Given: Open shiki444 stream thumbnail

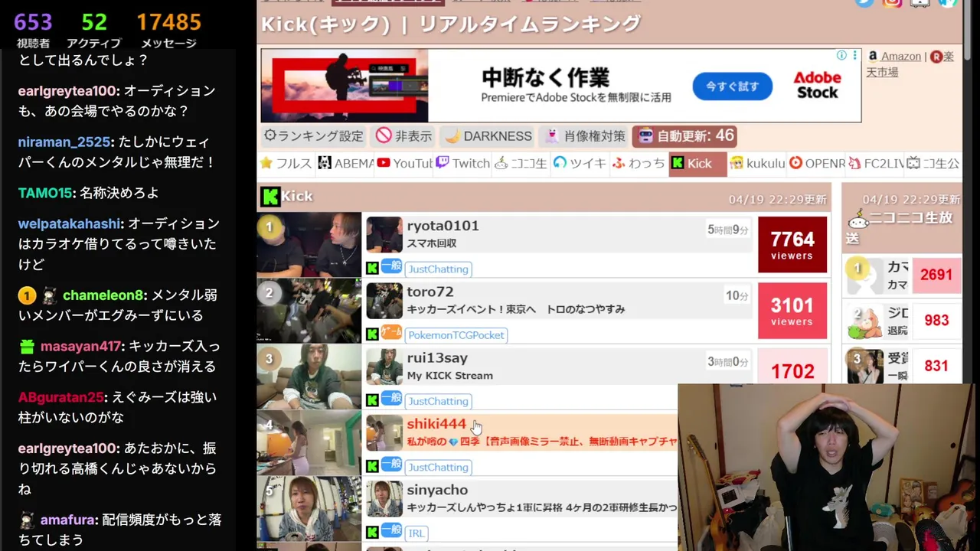Looking at the screenshot, I should (x=309, y=442).
